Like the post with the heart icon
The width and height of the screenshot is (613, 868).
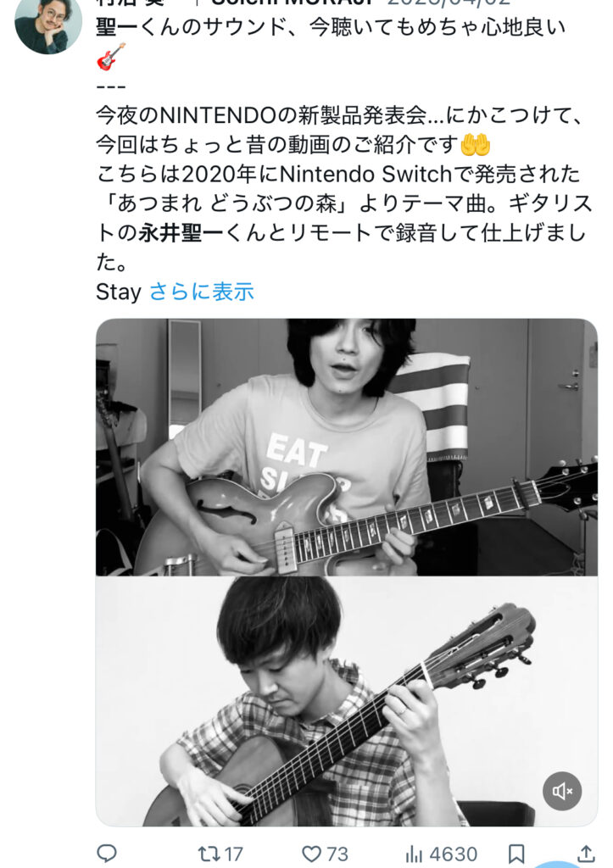[311, 854]
